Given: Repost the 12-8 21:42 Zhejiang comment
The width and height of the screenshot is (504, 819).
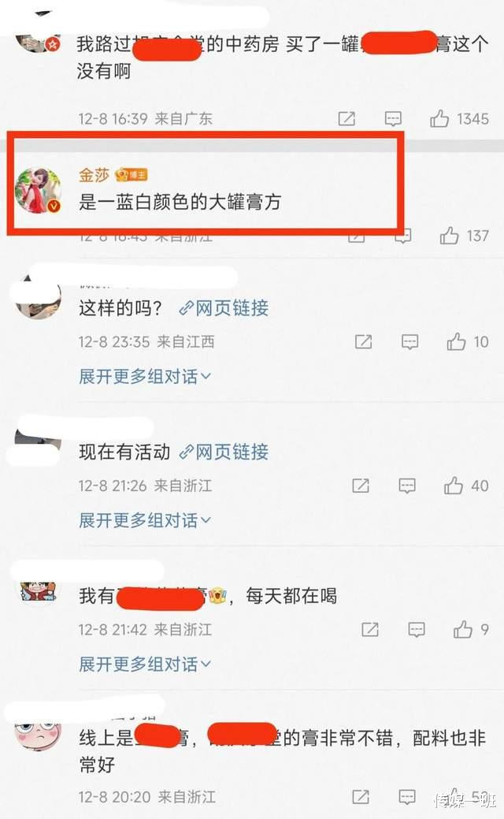Looking at the screenshot, I should pyautogui.click(x=370, y=629).
